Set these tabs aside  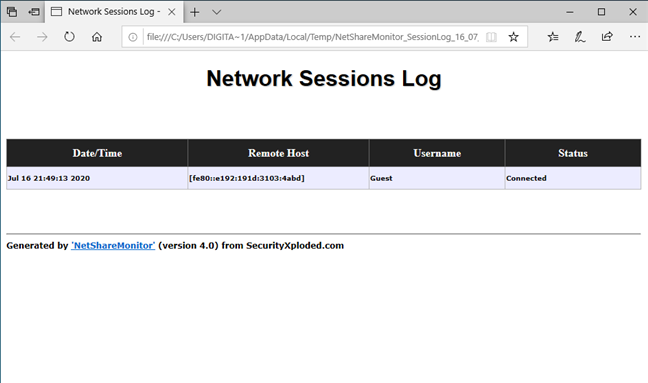click(34, 12)
